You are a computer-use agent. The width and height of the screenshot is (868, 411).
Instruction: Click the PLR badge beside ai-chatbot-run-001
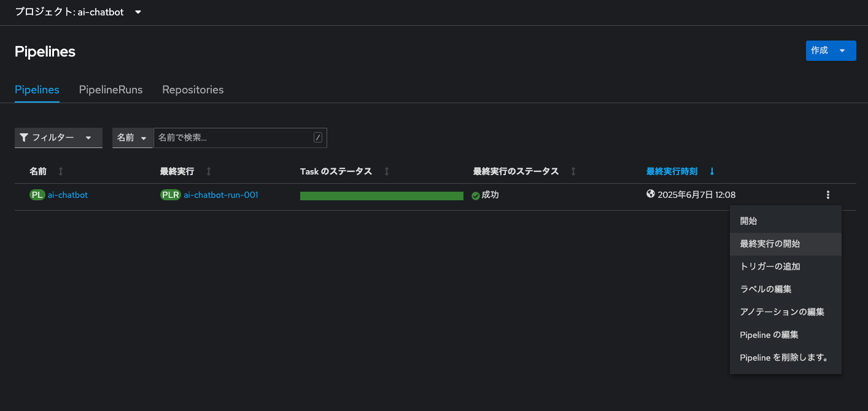[x=170, y=195]
